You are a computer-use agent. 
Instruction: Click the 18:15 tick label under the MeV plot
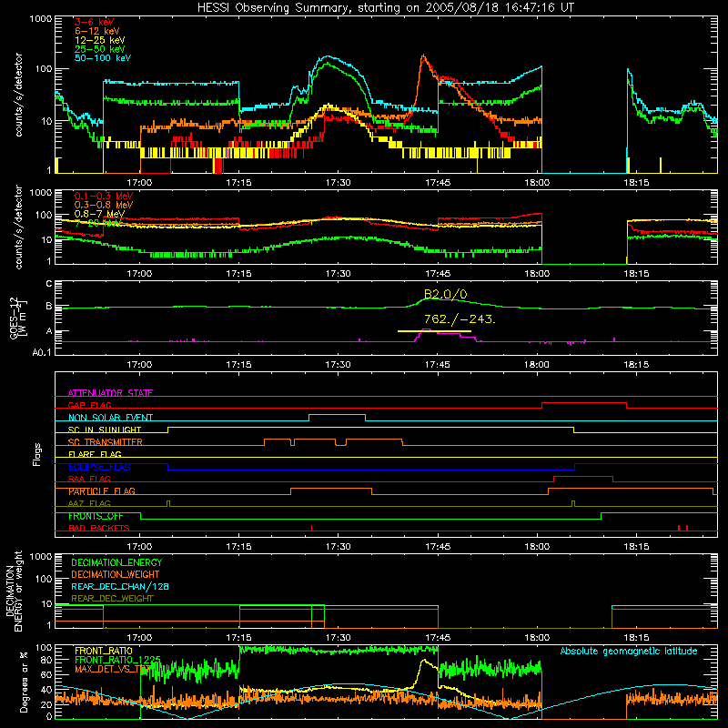pos(636,274)
